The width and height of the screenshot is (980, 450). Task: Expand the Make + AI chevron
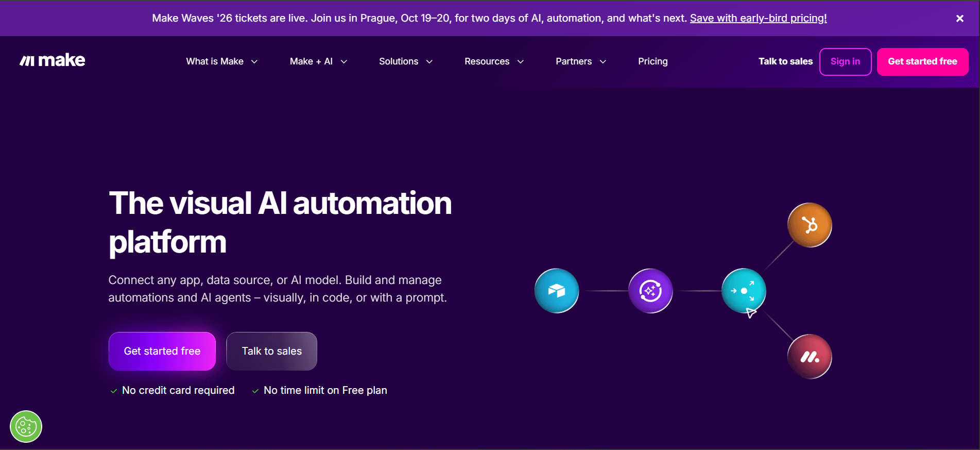coord(344,62)
